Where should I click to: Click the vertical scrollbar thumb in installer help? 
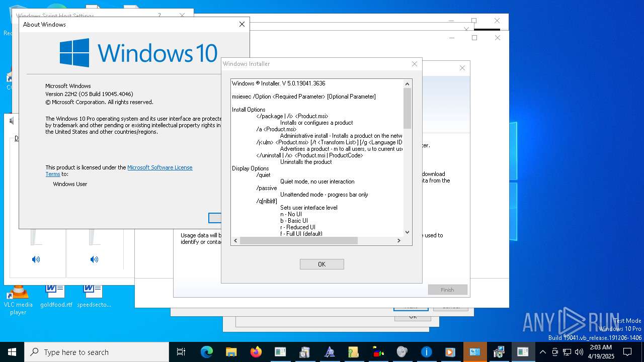[408, 108]
